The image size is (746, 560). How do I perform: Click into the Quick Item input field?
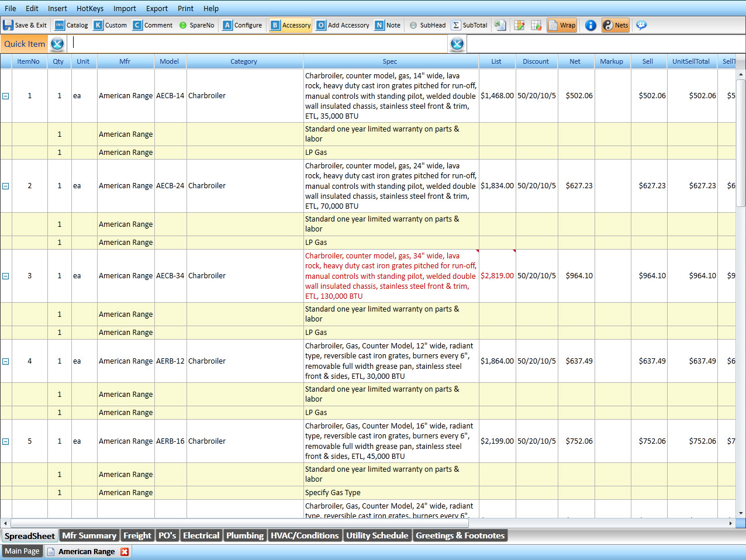(257, 44)
